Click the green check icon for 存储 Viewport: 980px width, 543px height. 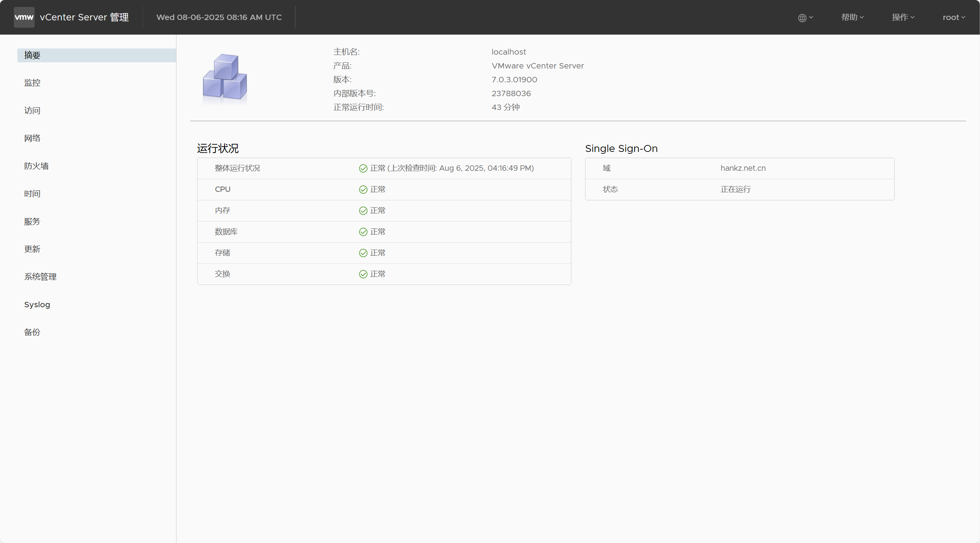(363, 253)
